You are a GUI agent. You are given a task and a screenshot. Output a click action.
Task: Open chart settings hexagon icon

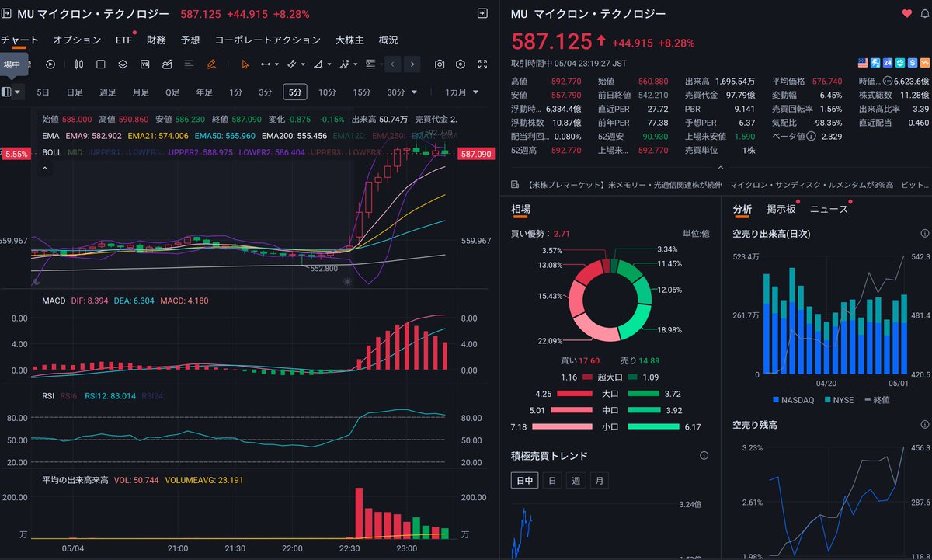461,64
